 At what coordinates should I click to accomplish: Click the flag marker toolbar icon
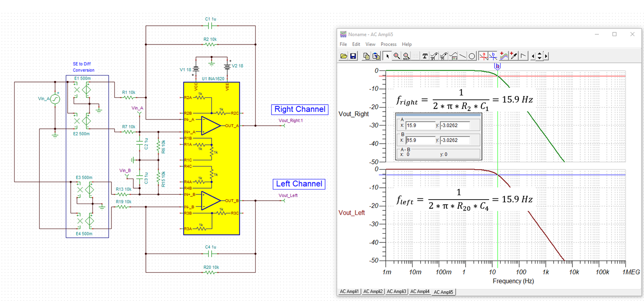pyautogui.click(x=523, y=56)
